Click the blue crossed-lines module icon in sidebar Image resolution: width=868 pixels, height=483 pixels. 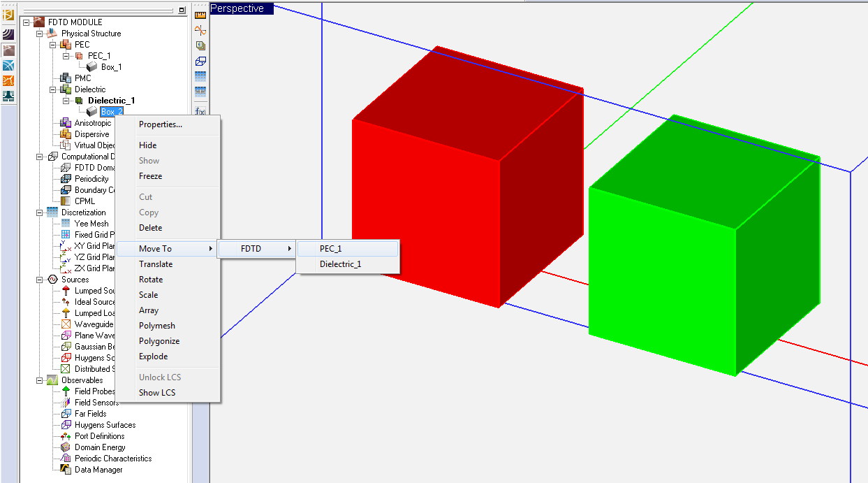point(8,65)
